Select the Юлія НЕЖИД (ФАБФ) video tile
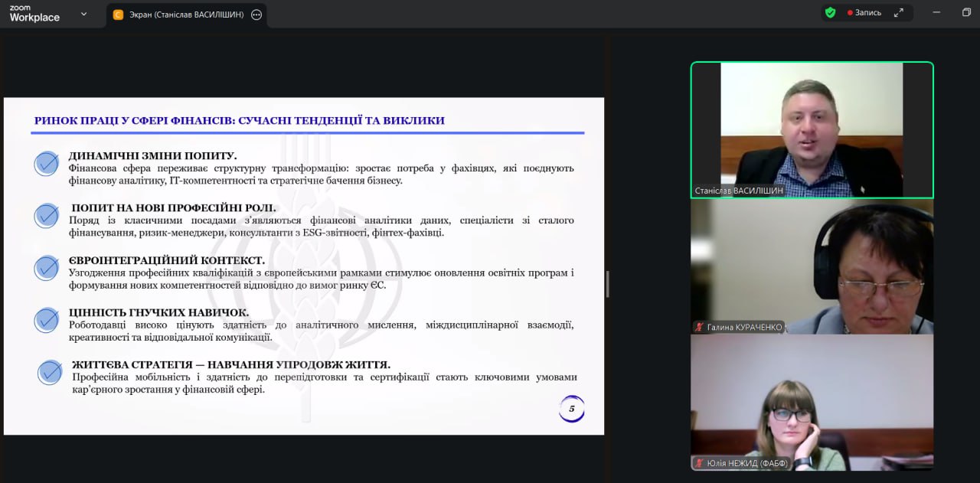This screenshot has height=483, width=980. (812, 402)
